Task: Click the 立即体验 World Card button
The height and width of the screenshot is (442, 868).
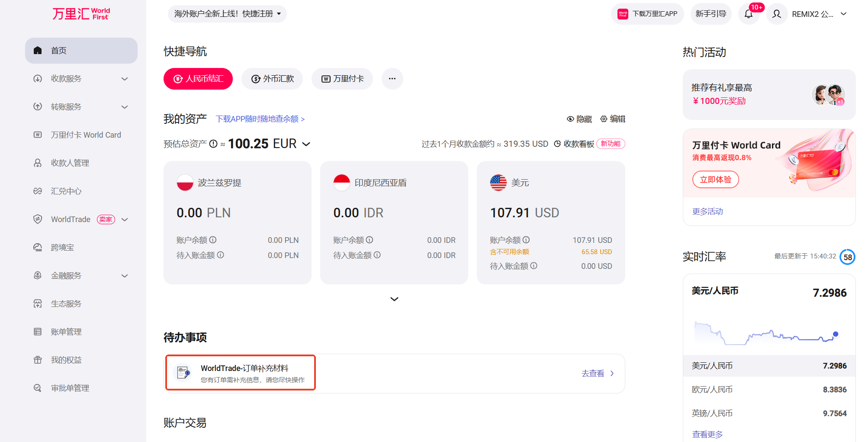Action: 716,180
